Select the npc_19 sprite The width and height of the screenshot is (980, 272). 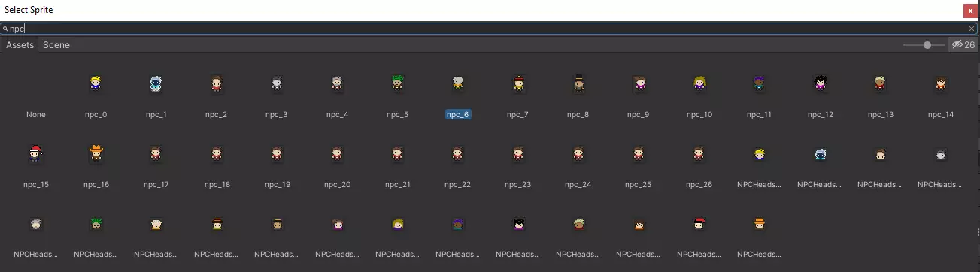(x=276, y=154)
